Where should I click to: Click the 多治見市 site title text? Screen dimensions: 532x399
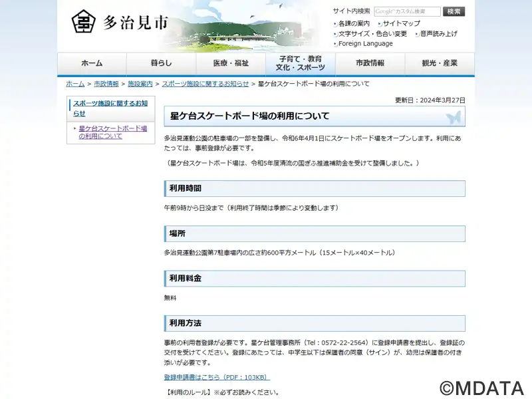[136, 23]
